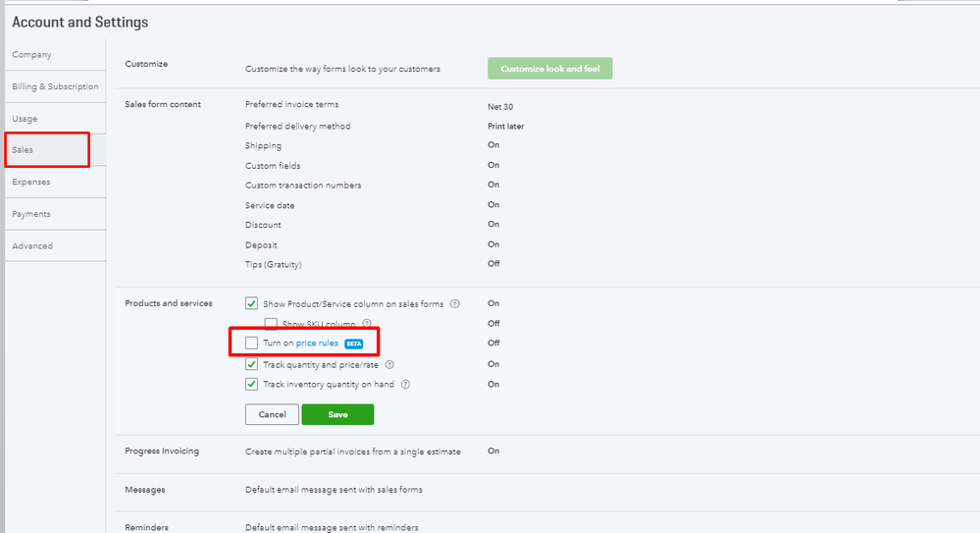Click the BETA badge next to price rules
980x533 pixels.
[353, 344]
